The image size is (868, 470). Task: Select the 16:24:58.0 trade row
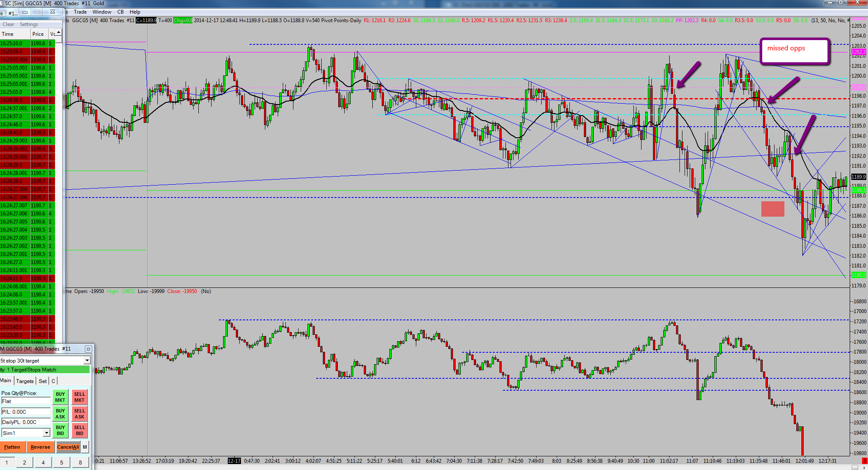click(x=27, y=100)
